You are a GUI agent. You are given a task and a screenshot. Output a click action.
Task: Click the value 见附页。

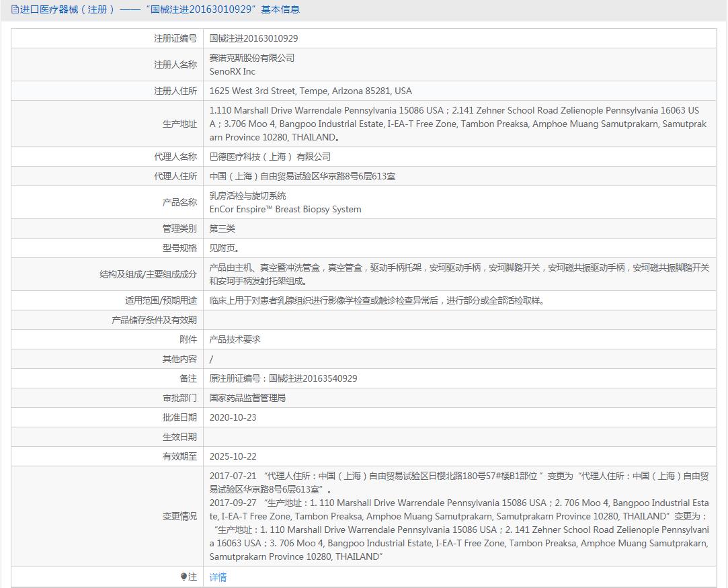click(225, 248)
